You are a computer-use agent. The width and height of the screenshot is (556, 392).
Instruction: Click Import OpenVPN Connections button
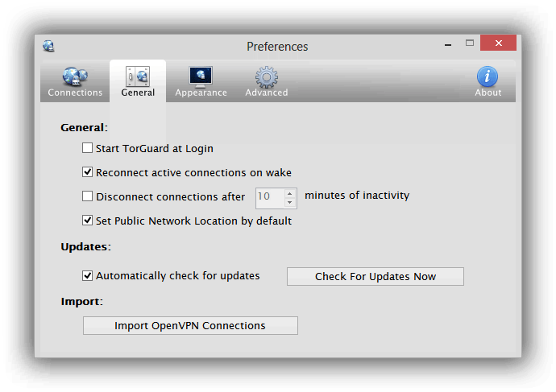(190, 325)
